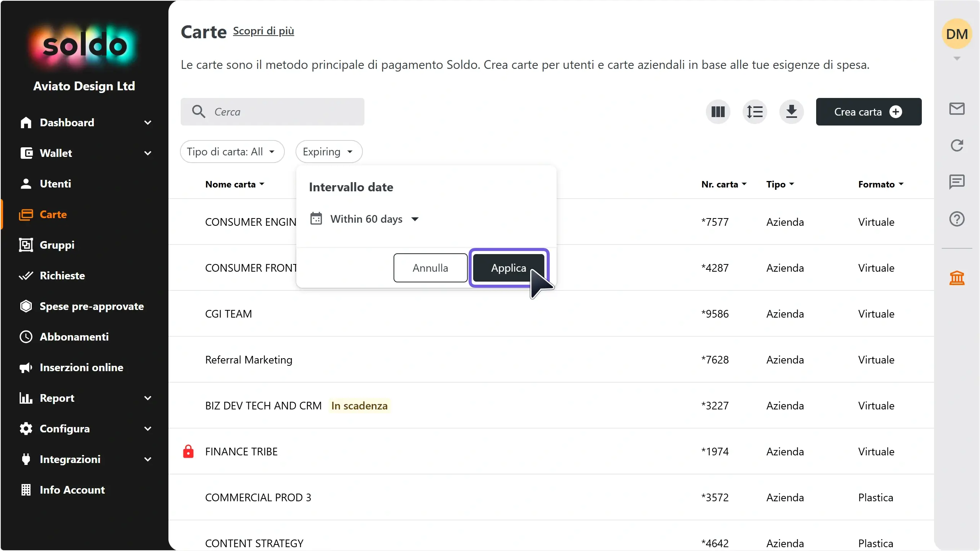980x551 pixels.
Task: Click the Report bar chart icon
Action: tap(26, 398)
